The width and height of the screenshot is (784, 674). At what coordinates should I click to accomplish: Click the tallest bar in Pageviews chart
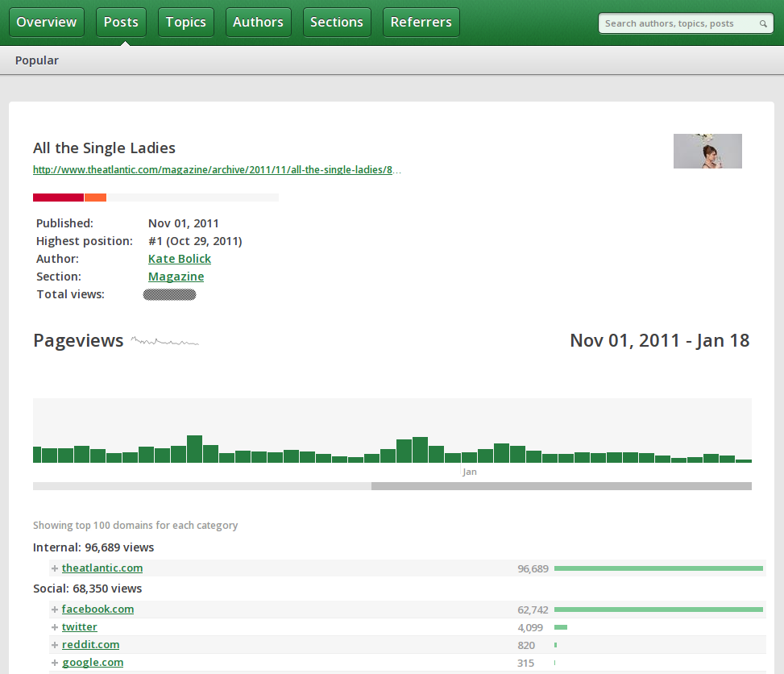coord(194,449)
